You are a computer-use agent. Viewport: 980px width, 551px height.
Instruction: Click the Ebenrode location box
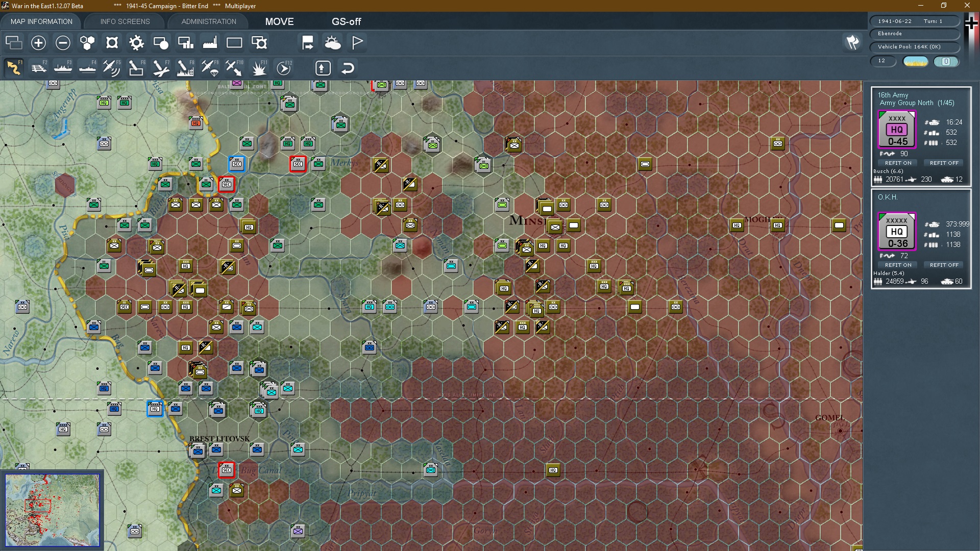click(914, 34)
